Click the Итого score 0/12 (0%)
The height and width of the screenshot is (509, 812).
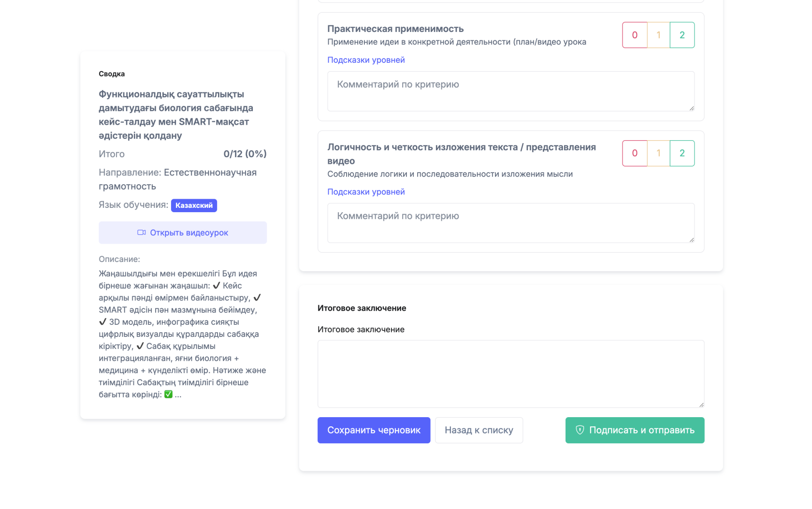[245, 154]
